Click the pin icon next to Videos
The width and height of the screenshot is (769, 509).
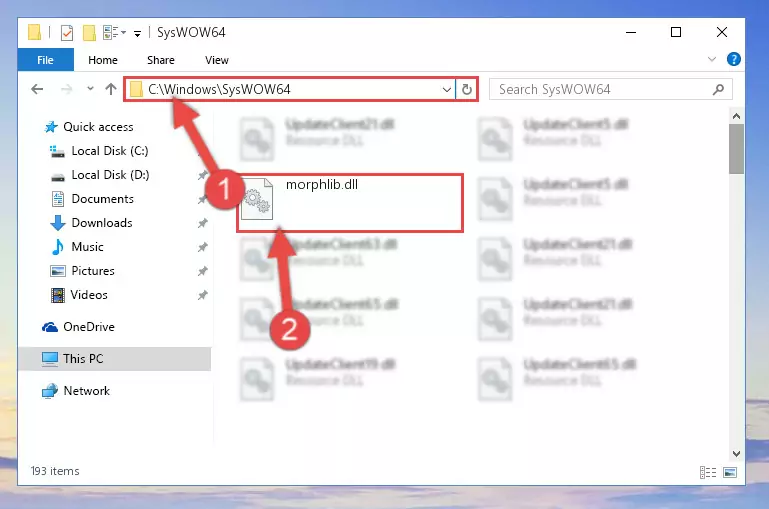(x=202, y=295)
